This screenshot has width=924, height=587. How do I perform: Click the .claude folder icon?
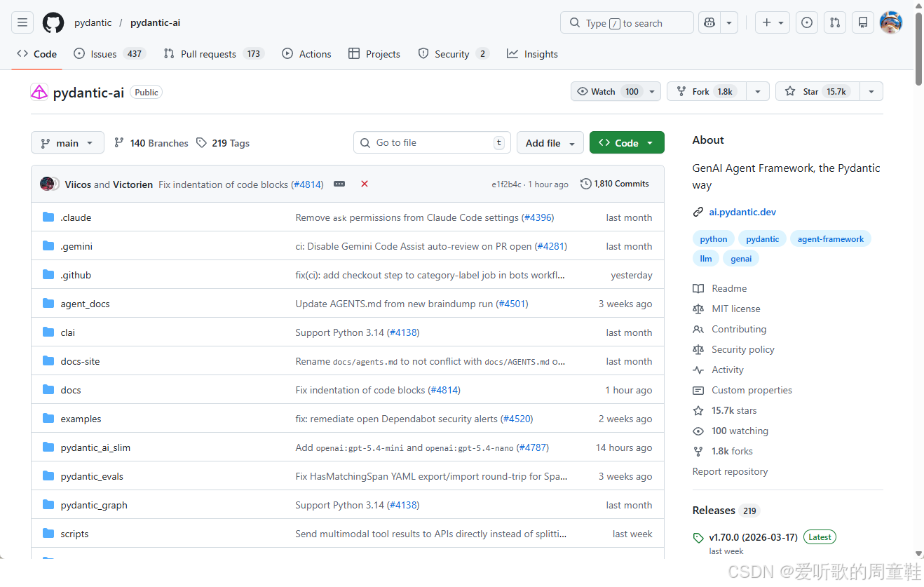48,217
